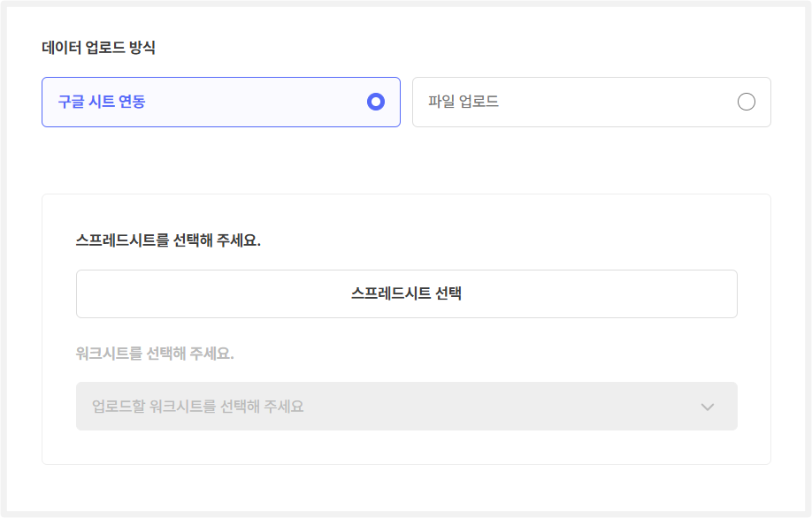Image resolution: width=812 pixels, height=518 pixels.
Task: Click the chevron arrow in the worksheet dropdown
Action: click(707, 407)
